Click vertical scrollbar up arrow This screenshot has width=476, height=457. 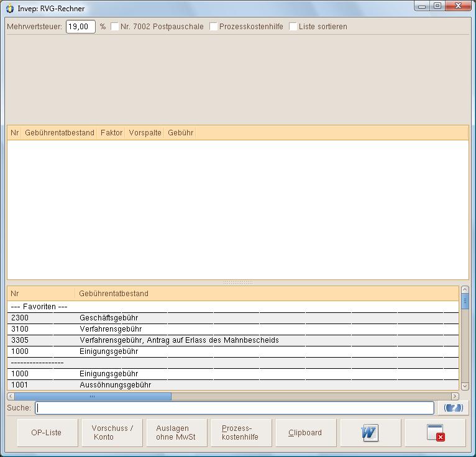(x=465, y=289)
